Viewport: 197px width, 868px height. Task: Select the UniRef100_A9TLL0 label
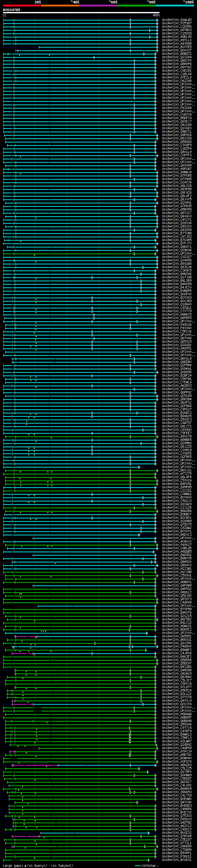(177, 40)
